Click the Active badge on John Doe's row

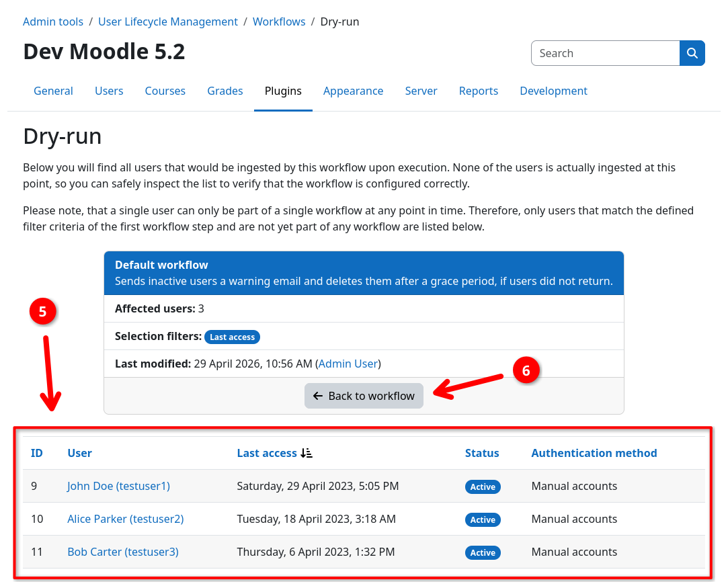click(483, 487)
